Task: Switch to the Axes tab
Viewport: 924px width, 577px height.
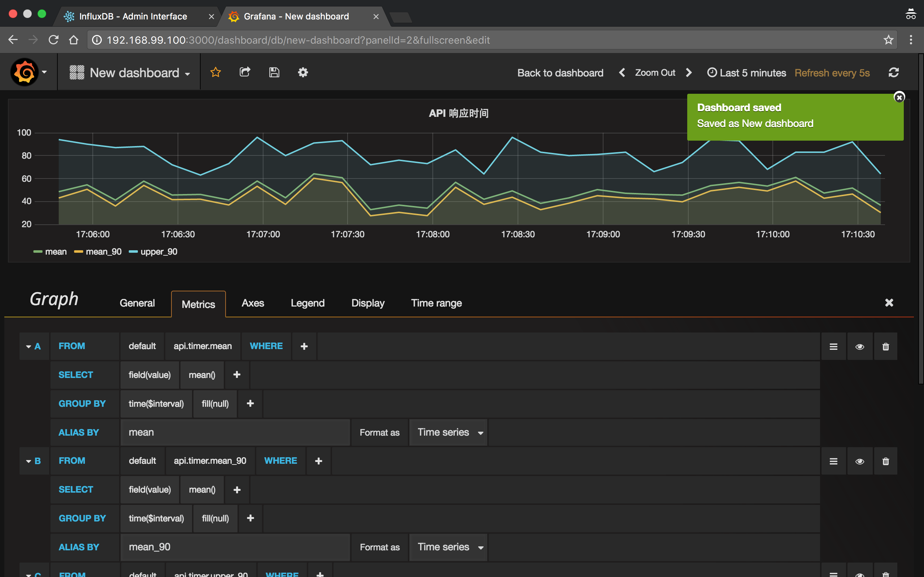Action: (252, 303)
